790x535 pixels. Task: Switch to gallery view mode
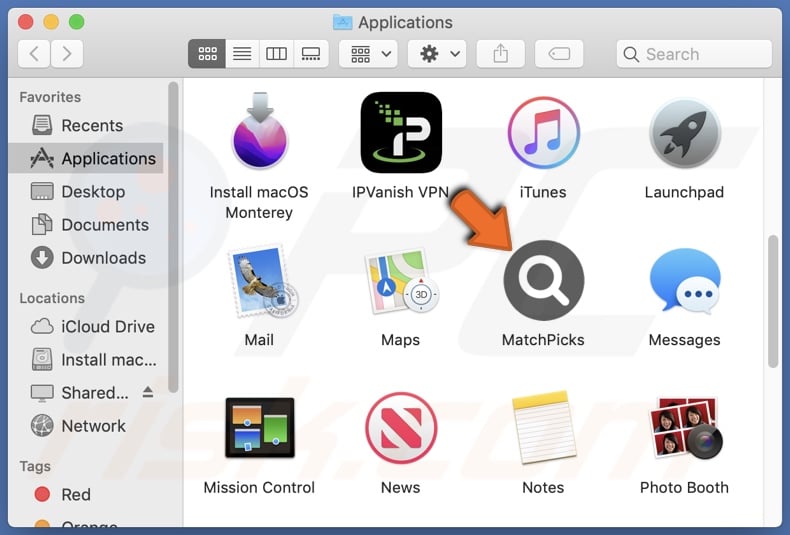(311, 54)
